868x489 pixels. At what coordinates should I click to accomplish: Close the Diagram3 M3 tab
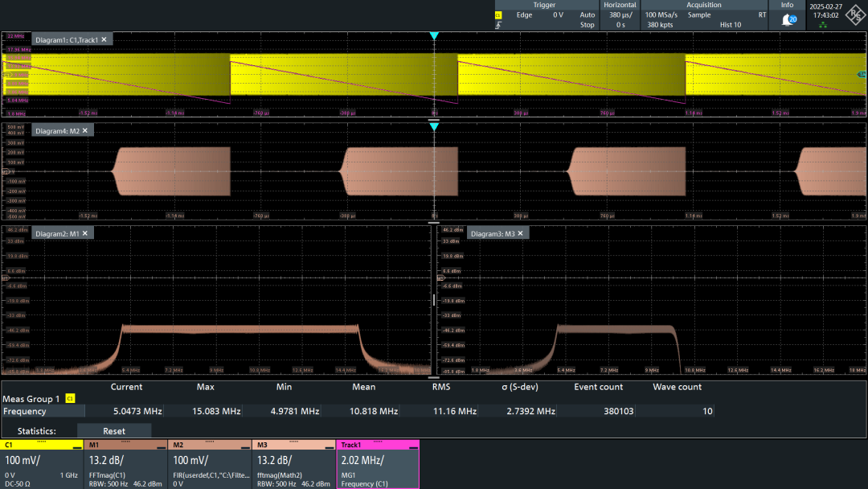tap(520, 233)
